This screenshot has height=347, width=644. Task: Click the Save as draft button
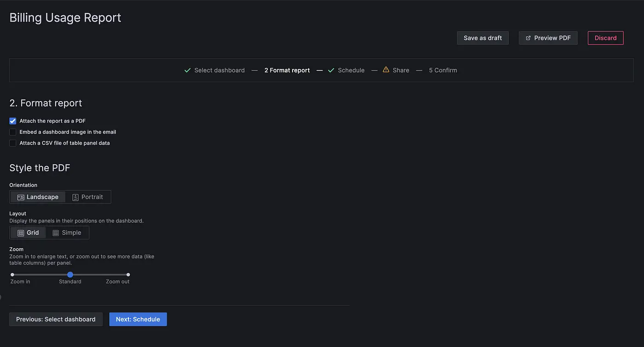(x=483, y=38)
